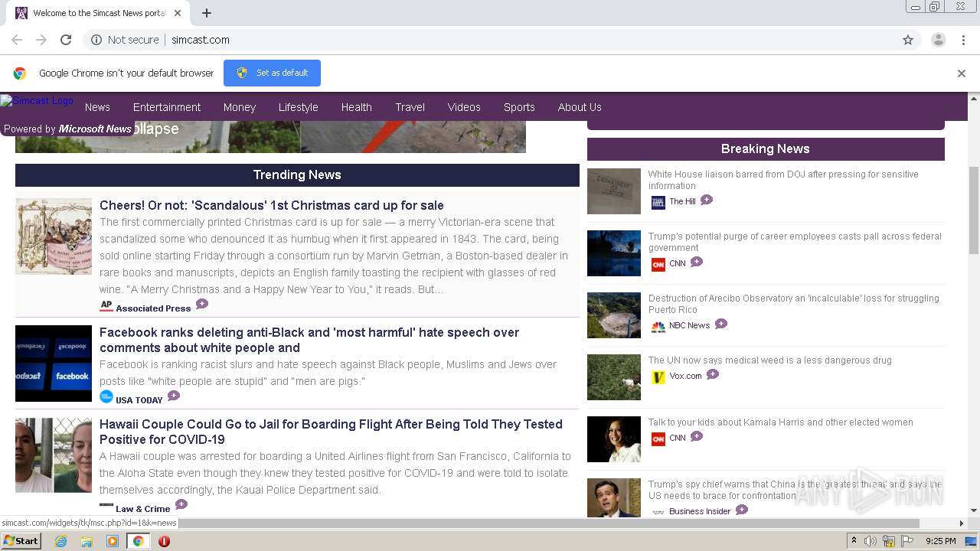The height and width of the screenshot is (551, 980).
Task: Dismiss the default browser info bar
Action: [x=962, y=73]
